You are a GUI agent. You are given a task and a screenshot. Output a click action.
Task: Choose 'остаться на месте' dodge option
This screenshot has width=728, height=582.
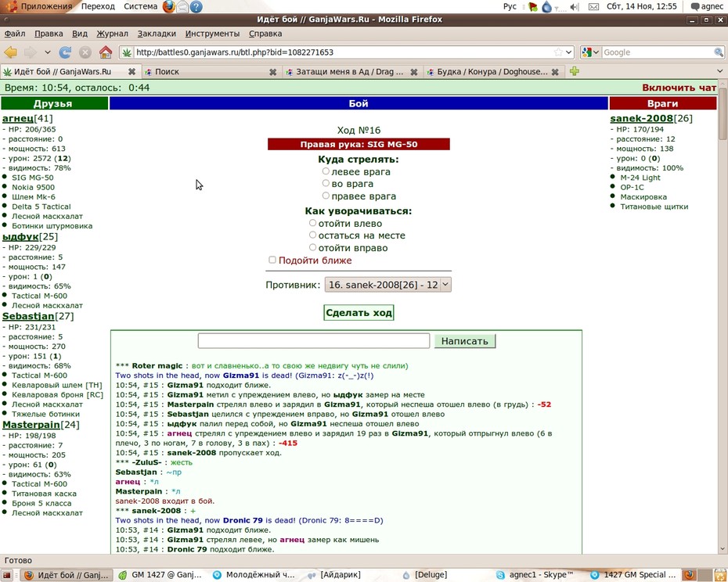pos(313,235)
